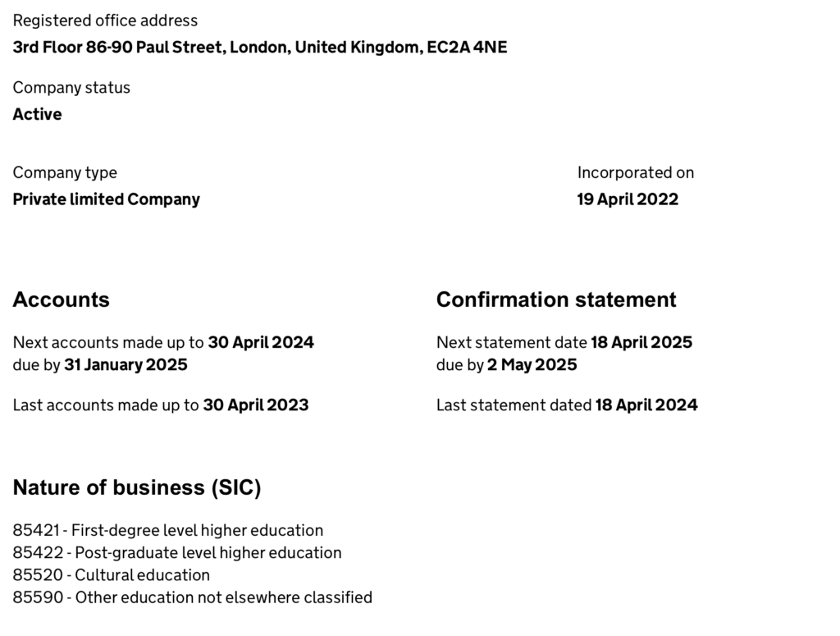Click the Active company status value

pyautogui.click(x=37, y=114)
